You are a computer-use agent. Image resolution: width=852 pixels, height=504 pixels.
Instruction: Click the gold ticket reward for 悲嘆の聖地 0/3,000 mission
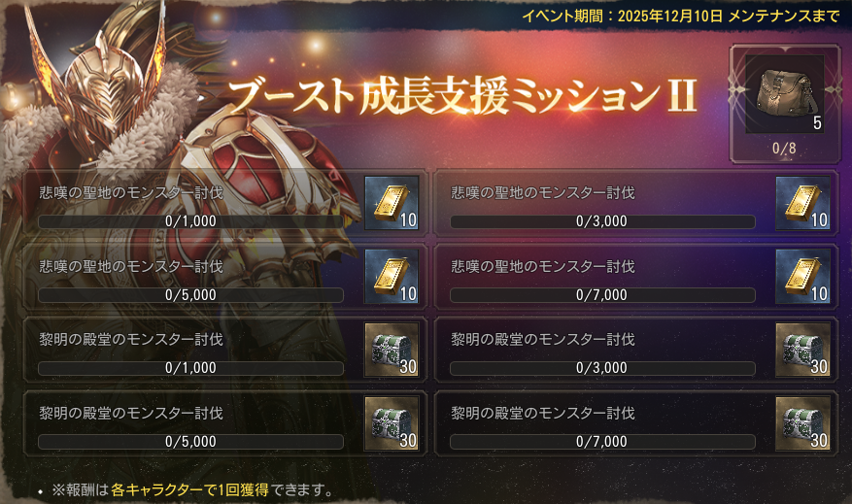click(802, 203)
